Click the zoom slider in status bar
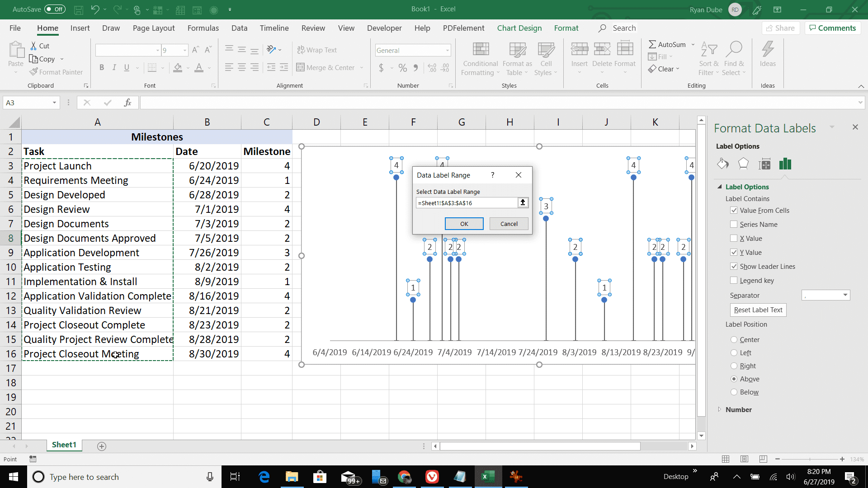 point(810,459)
